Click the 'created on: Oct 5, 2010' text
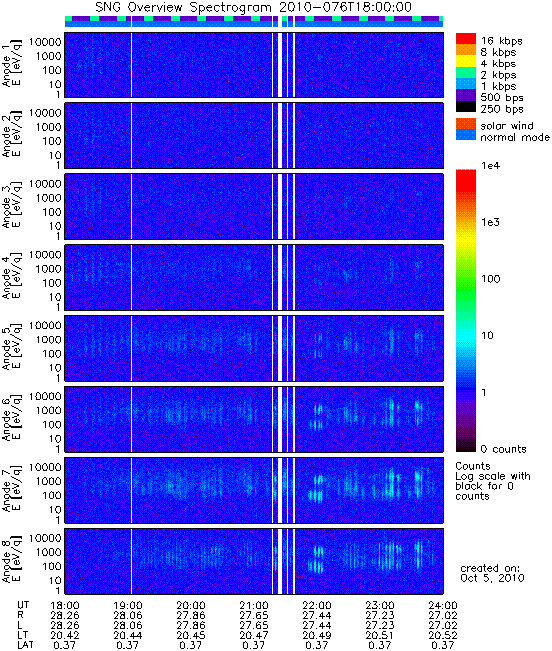Screen dimensions: 552x651 (492, 573)
